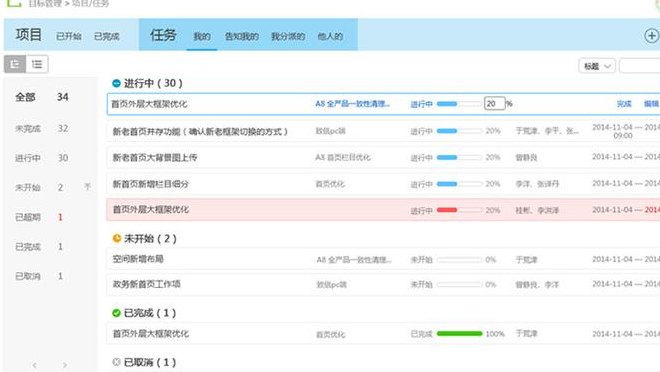
Task: Open task 新首页新增栏目细分
Action: (150, 184)
